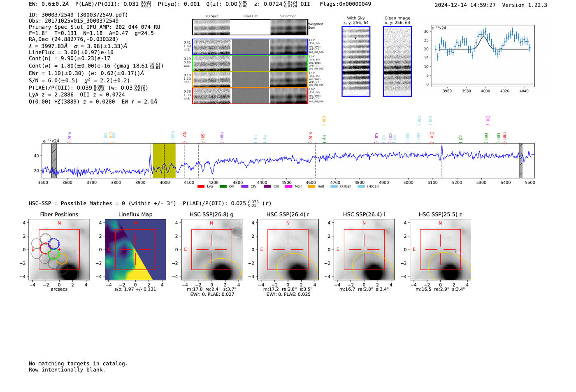Click the Obs 20171025v015_3000372549 line
Screen dimensions: 576x392
tap(74, 21)
